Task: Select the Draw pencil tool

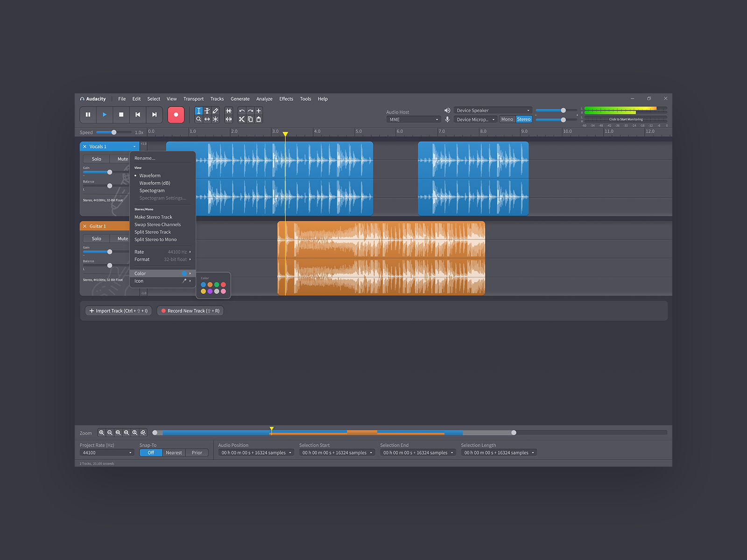Action: point(216,111)
